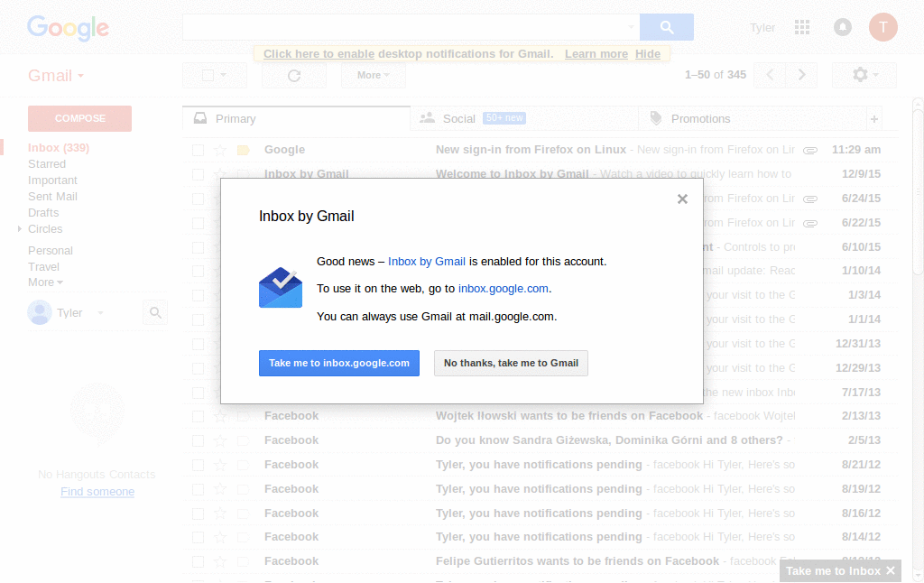924x583 pixels.
Task: Expand the Circles section in the sidebar
Action: pos(18,228)
